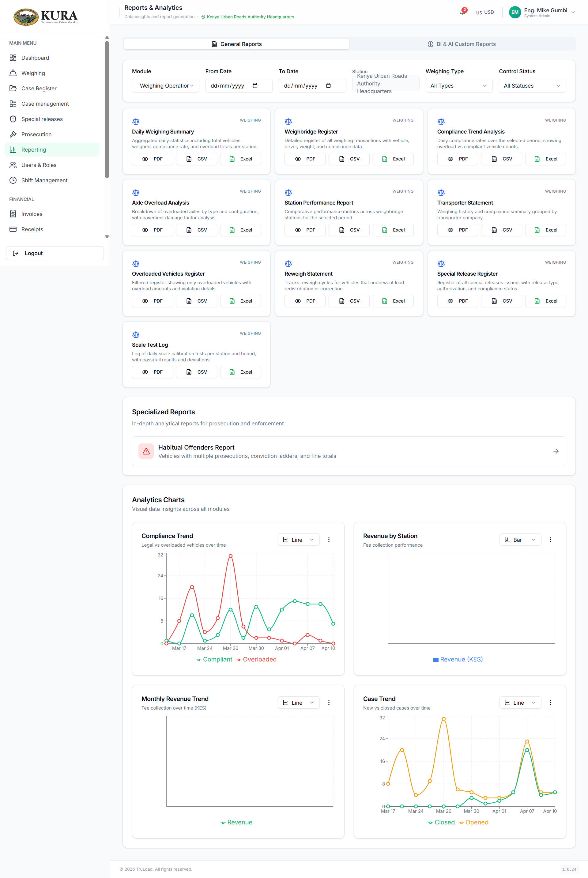
Task: Open Habitual Offenders Report via arrow icon
Action: (556, 451)
